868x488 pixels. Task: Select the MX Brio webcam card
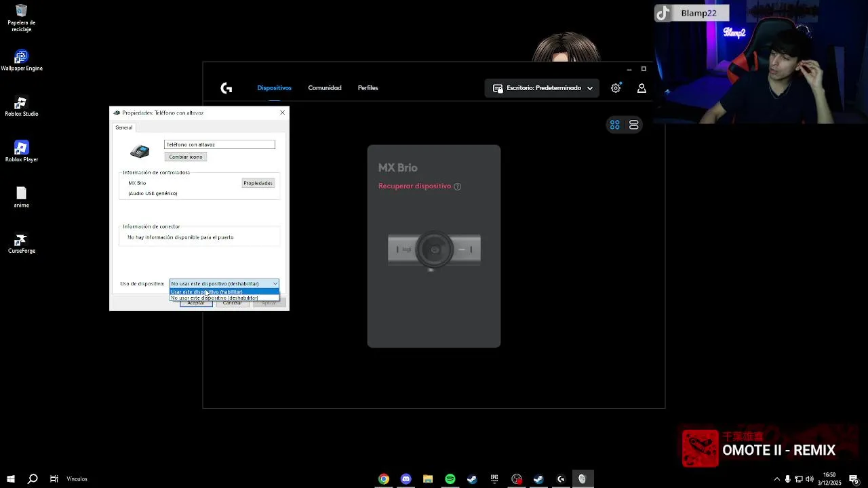coord(434,246)
